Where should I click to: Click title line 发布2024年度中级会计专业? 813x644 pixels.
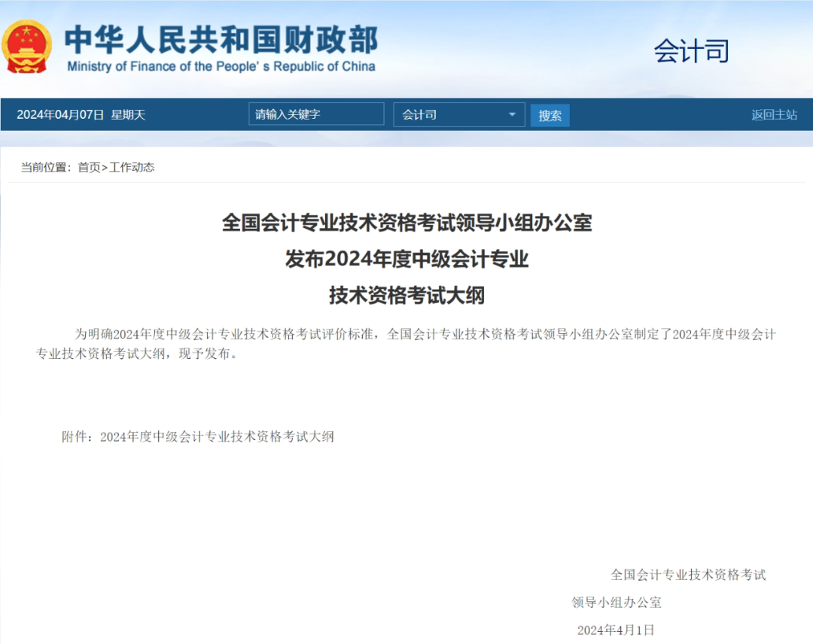pyautogui.click(x=406, y=259)
